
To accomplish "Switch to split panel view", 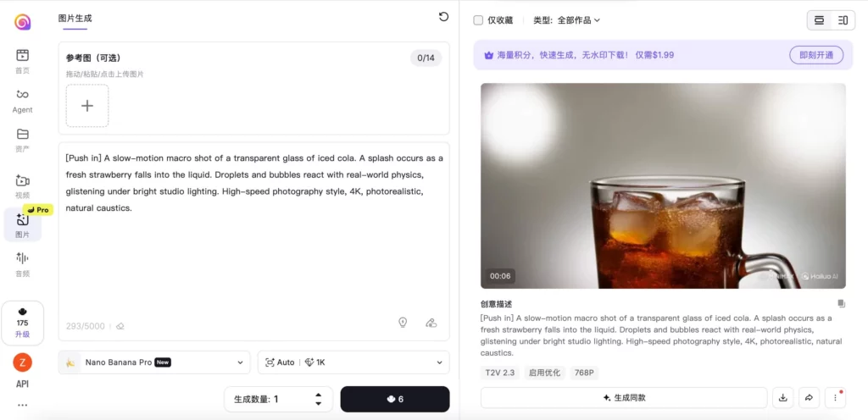I will 843,20.
